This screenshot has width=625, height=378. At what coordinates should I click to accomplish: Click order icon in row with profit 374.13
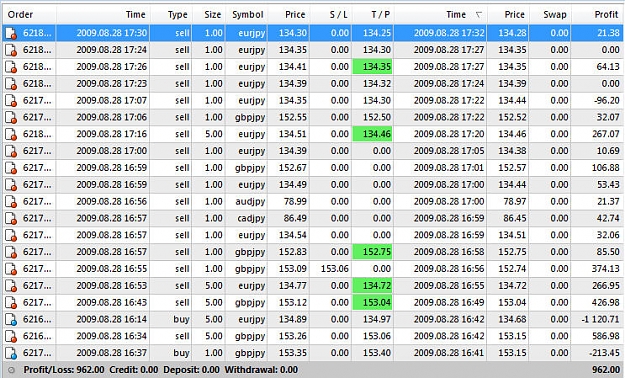pos(11,269)
